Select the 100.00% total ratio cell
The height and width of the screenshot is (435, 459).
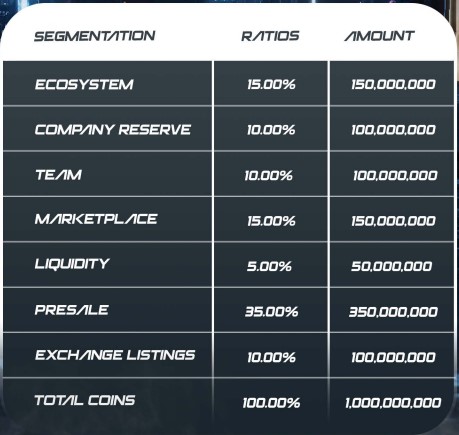point(271,403)
